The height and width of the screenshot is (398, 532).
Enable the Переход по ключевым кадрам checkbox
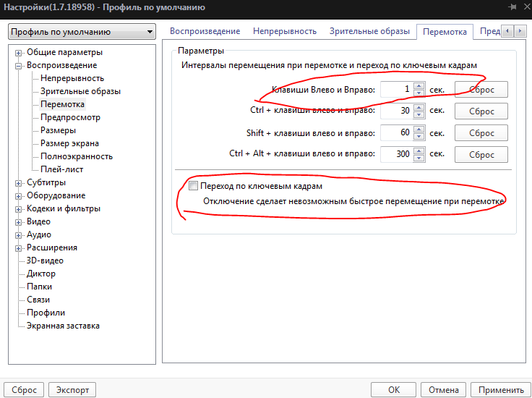pos(193,187)
